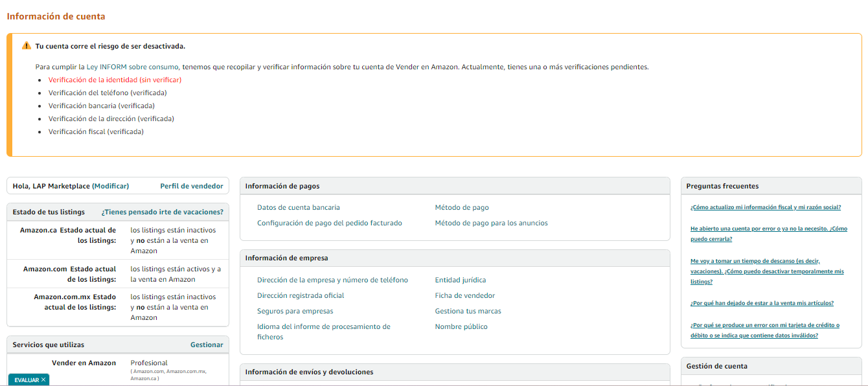Click the Preguntas frecuentes panel header
868x386 pixels.
tap(722, 186)
